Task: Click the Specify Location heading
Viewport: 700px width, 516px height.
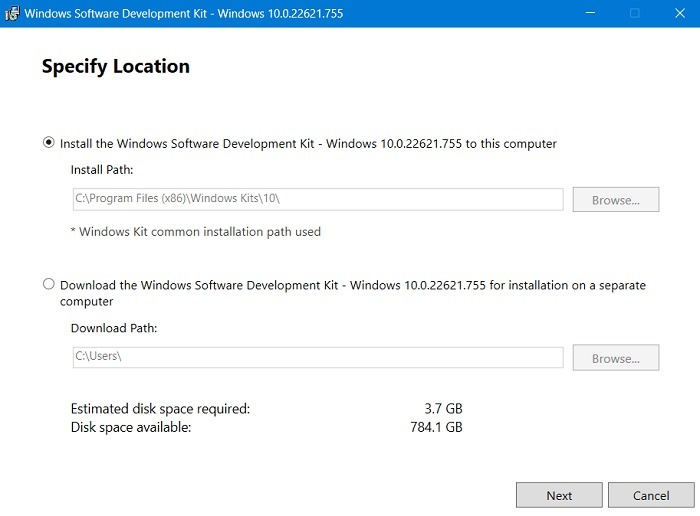Action: tap(116, 67)
